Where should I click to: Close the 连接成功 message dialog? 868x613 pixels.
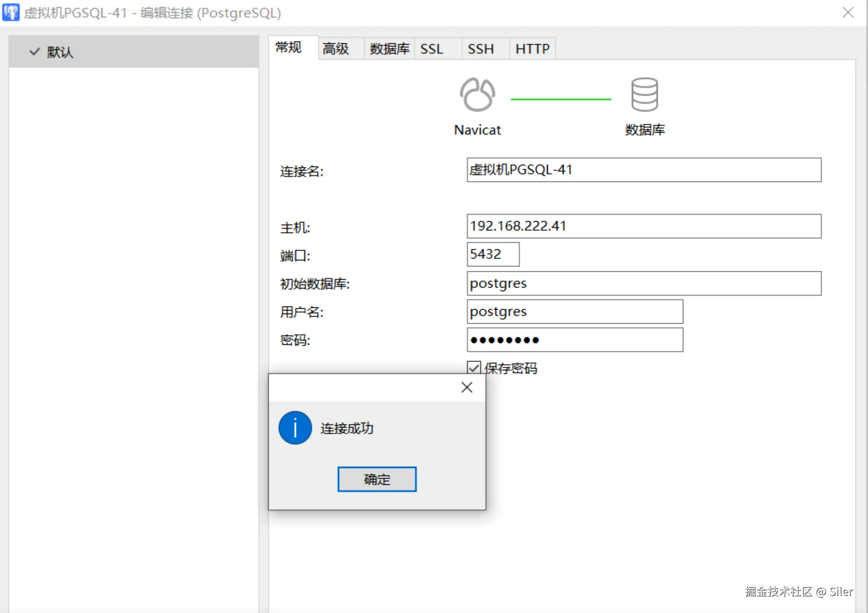466,387
